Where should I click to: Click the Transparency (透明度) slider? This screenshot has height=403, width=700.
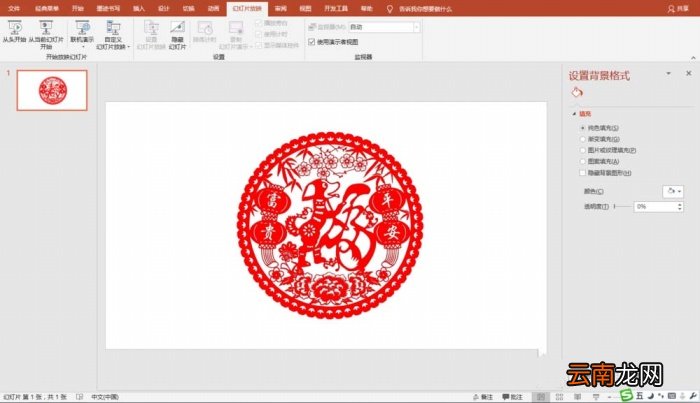(624, 207)
